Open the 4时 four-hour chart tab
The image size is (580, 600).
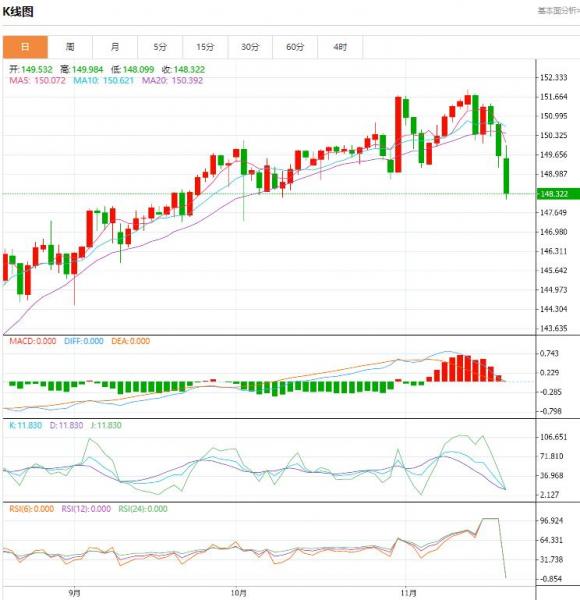[340, 47]
